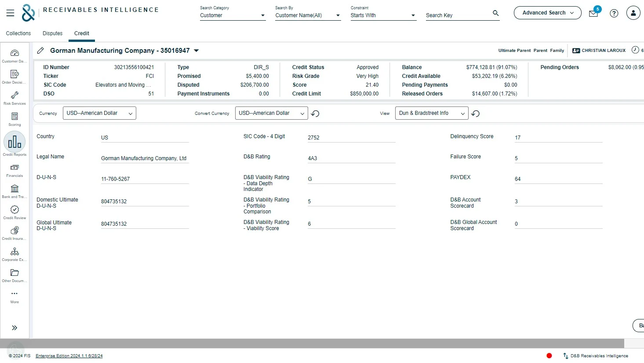
Task: Click the Global Ultimate D-U-N-S field
Action: tap(145, 224)
